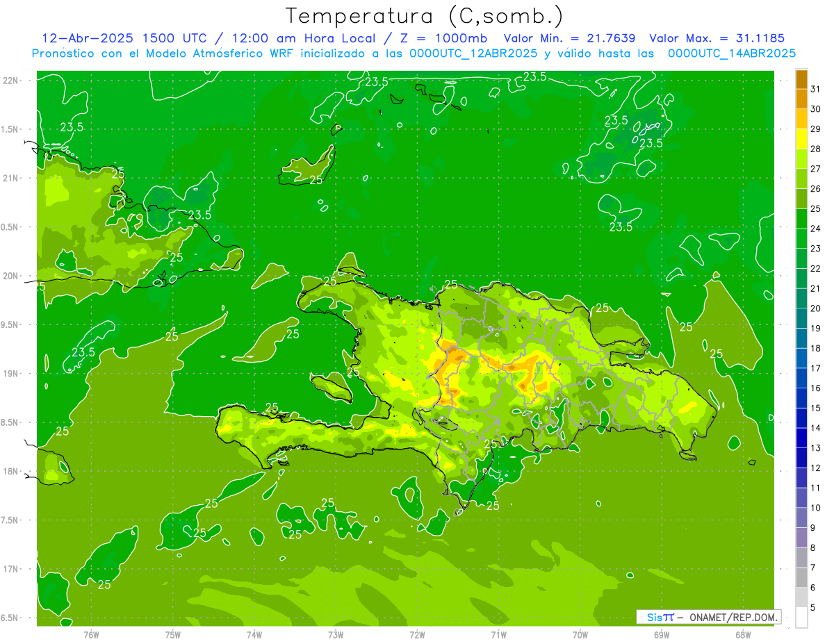This screenshot has width=834, height=644.
Task: Click the title "Temperatura (C,somb.)"
Action: coord(425,17)
